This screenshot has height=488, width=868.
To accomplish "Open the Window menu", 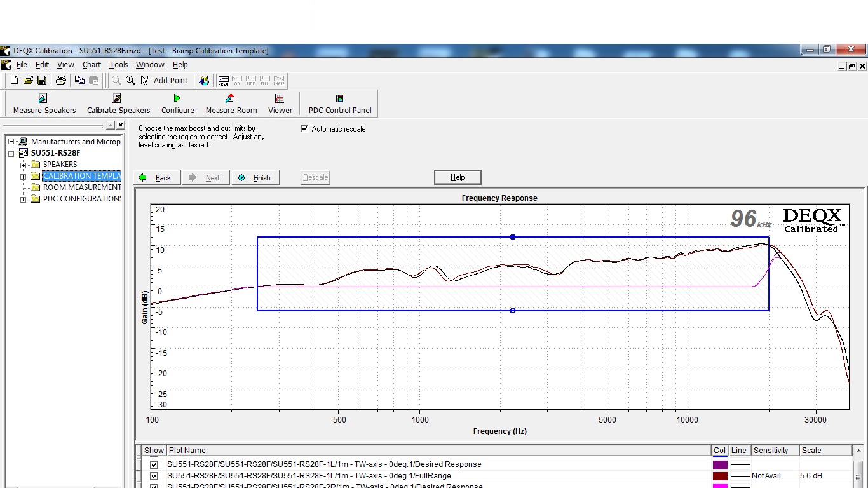I will coord(150,65).
